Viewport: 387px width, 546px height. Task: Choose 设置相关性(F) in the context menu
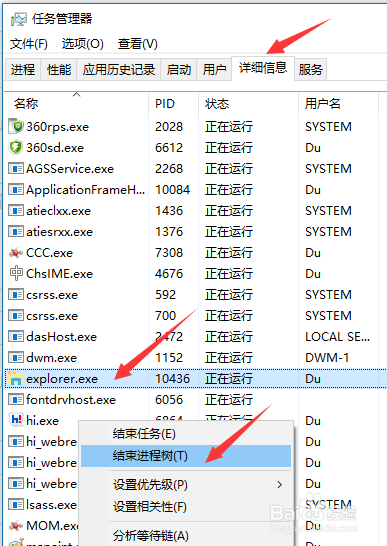186,507
